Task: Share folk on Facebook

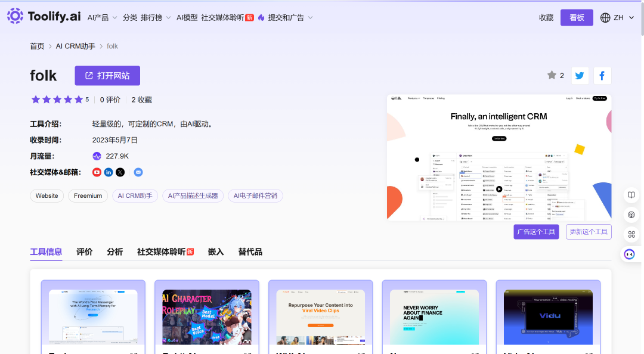Action: pos(602,76)
